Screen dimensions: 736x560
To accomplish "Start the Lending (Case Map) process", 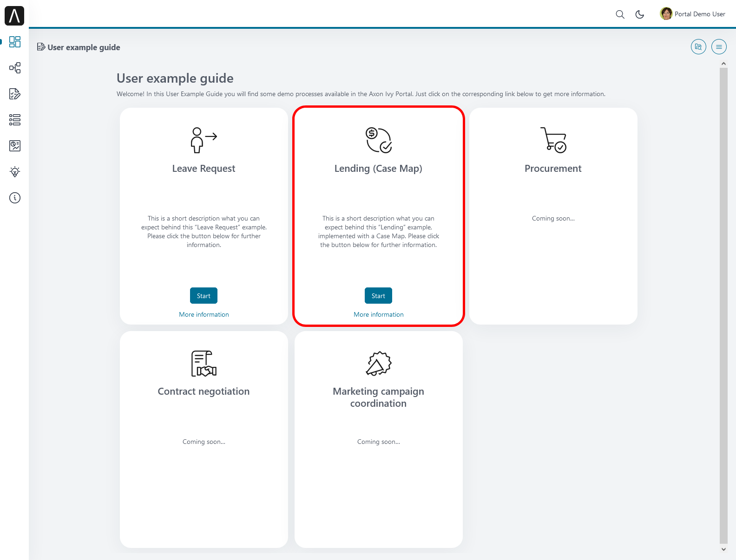I will [x=378, y=296].
